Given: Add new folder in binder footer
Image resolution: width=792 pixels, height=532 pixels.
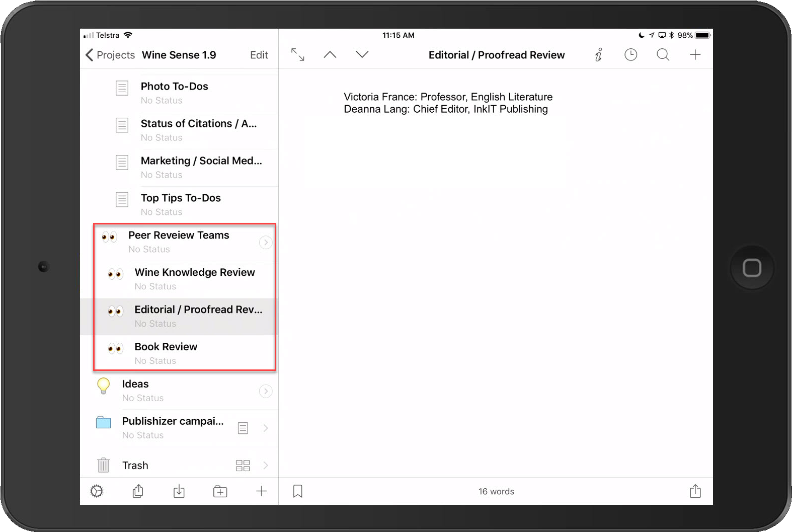Looking at the screenshot, I should (x=220, y=491).
